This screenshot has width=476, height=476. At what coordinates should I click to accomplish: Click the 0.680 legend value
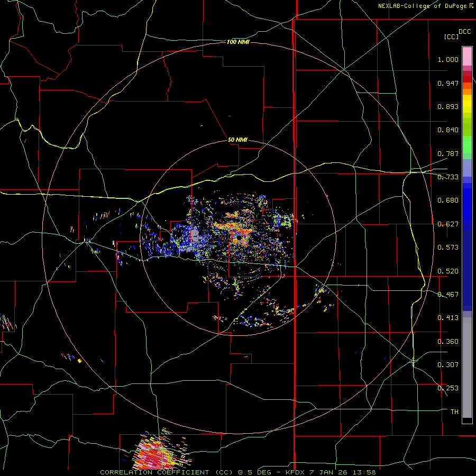click(x=448, y=200)
